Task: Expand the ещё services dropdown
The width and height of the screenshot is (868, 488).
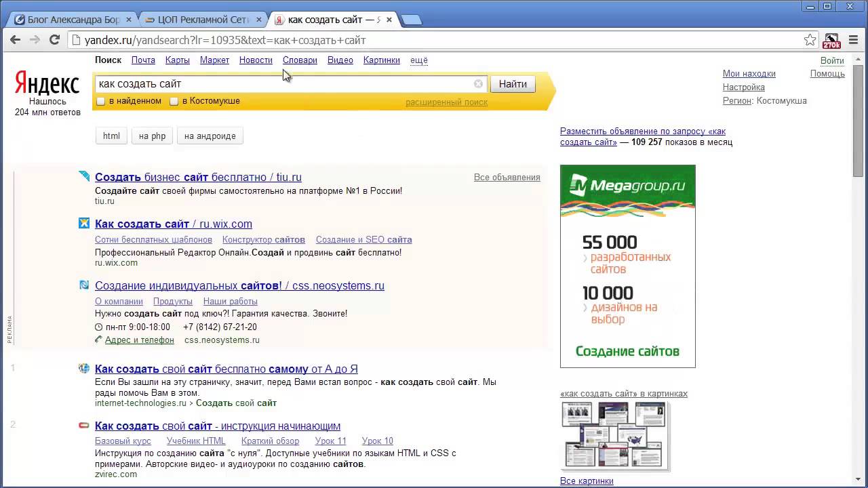Action: coord(419,60)
